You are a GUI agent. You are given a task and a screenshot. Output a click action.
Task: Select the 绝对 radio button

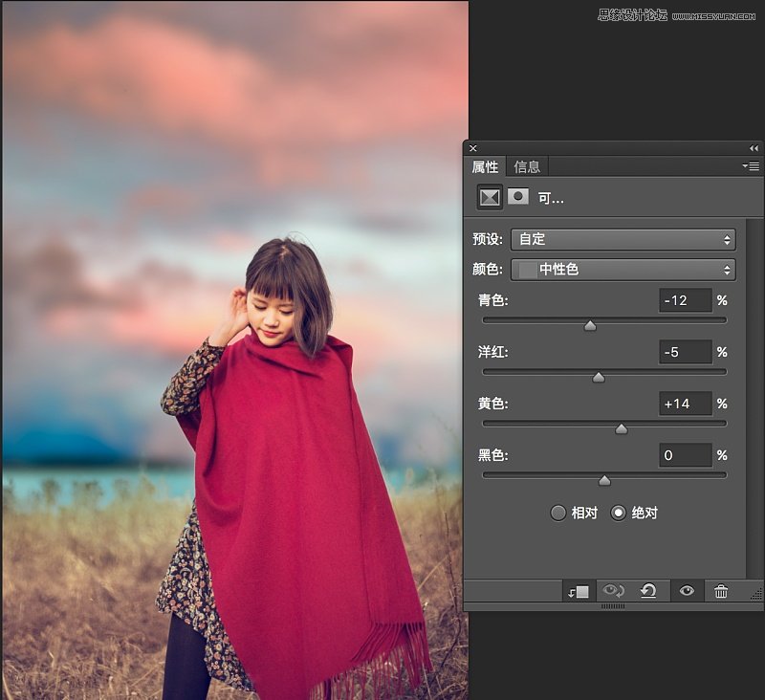[x=618, y=513]
